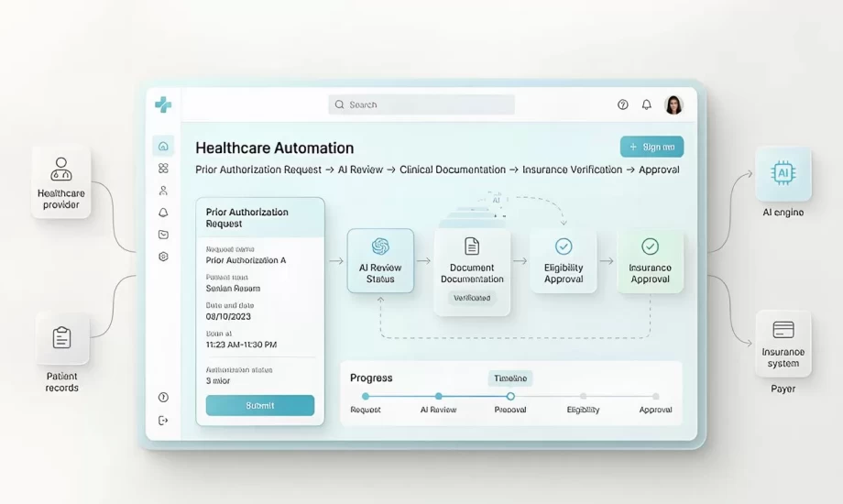Open the user profile sidebar icon

point(163,191)
